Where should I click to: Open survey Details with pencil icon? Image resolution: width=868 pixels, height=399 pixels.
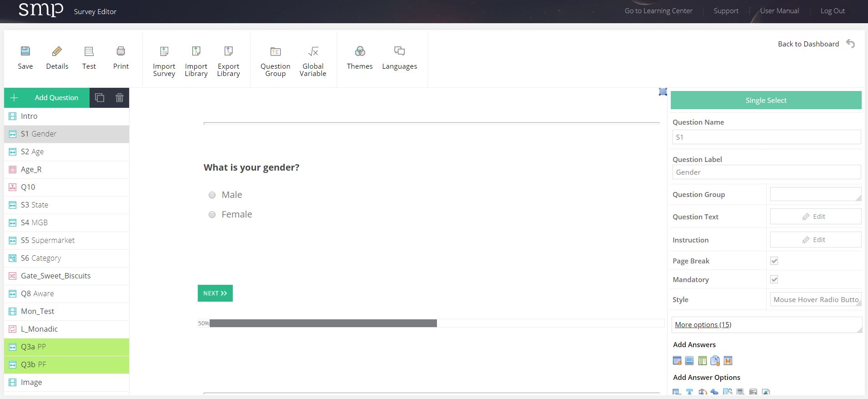(57, 51)
